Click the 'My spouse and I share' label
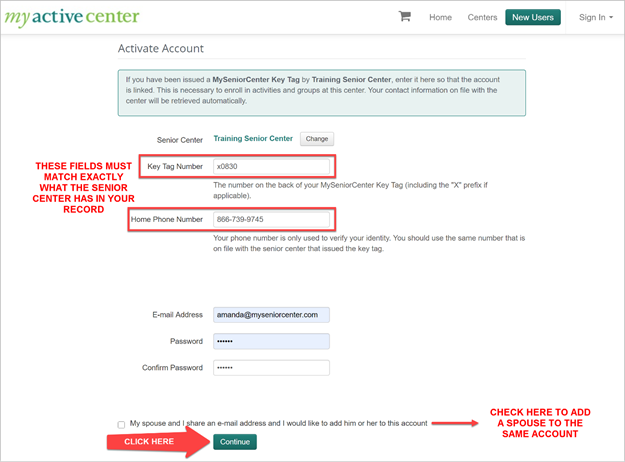This screenshot has height=462, width=625. (x=278, y=423)
